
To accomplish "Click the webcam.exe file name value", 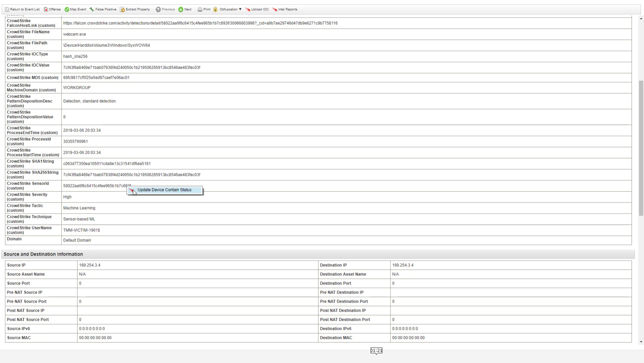I will [x=74, y=34].
